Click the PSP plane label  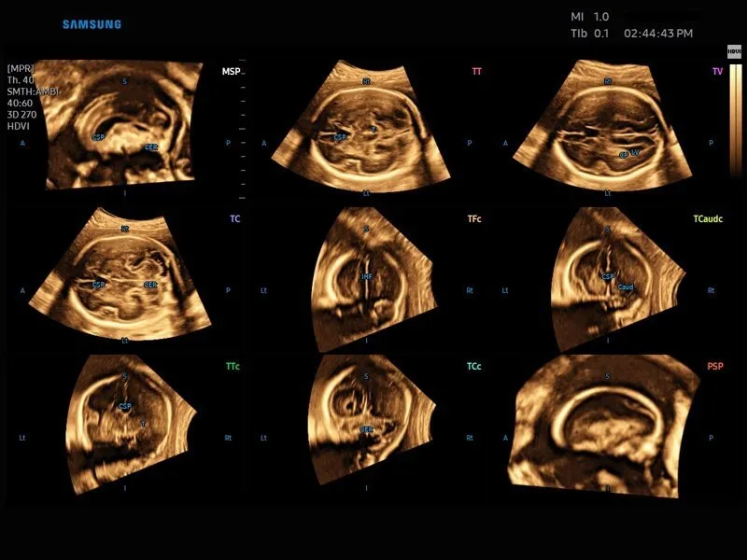715,367
